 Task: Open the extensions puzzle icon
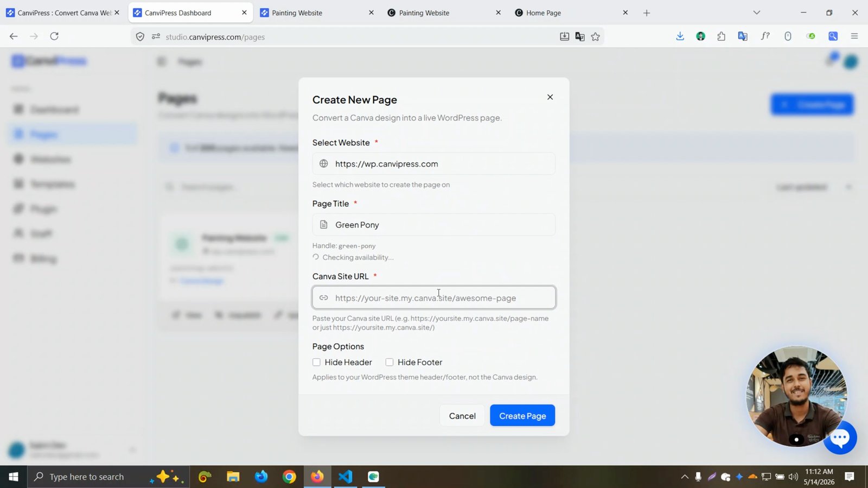tap(721, 36)
